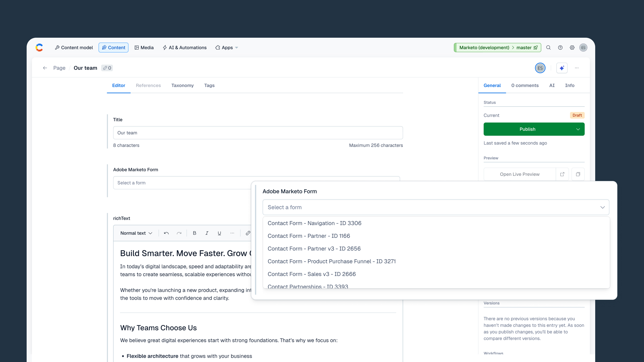The image size is (644, 362).
Task: Insert hyperlink using link icon
Action: point(248,233)
